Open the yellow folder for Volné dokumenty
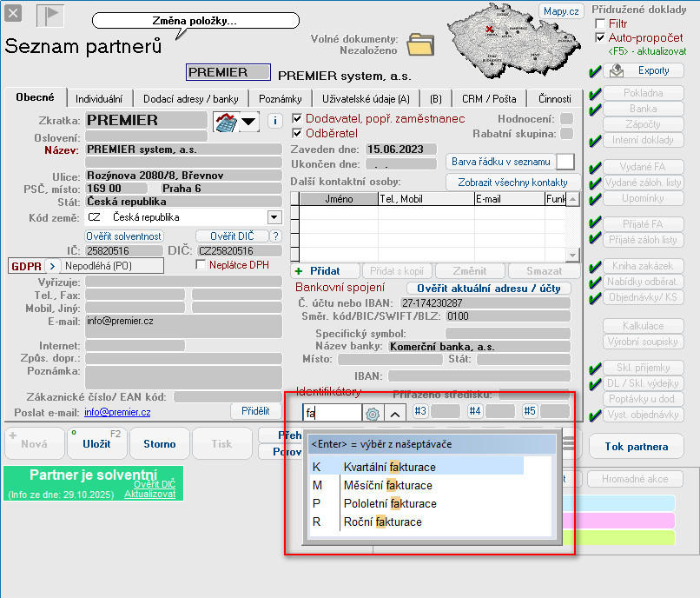 click(x=420, y=43)
